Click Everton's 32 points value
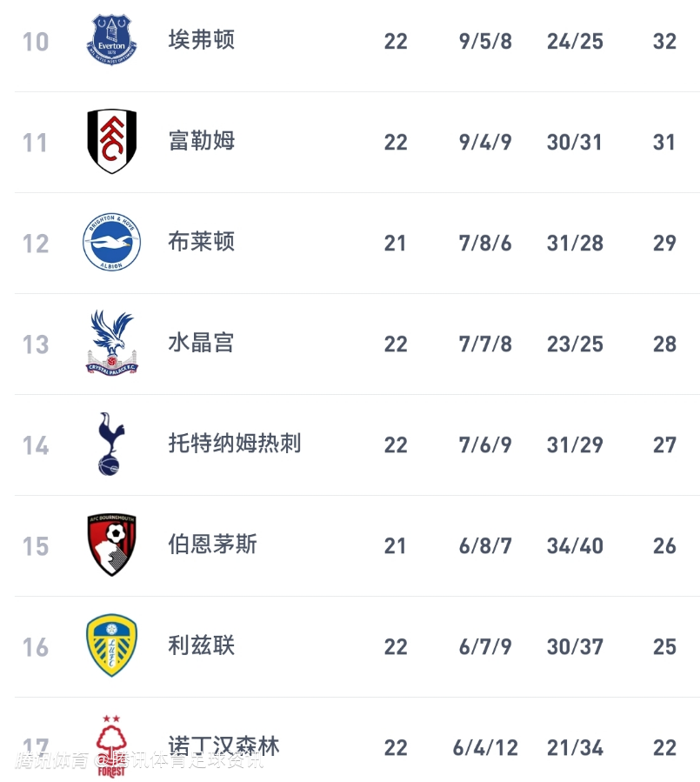Image resolution: width=700 pixels, height=782 pixels. [x=664, y=41]
